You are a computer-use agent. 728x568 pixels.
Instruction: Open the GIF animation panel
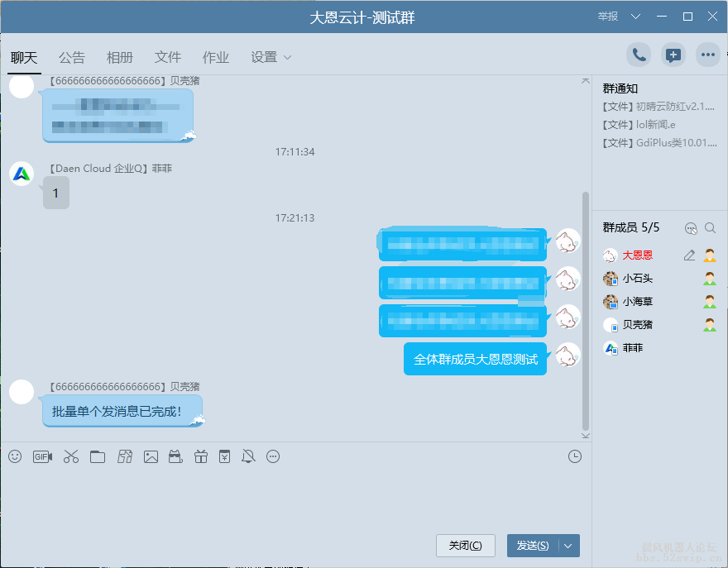[42, 456]
